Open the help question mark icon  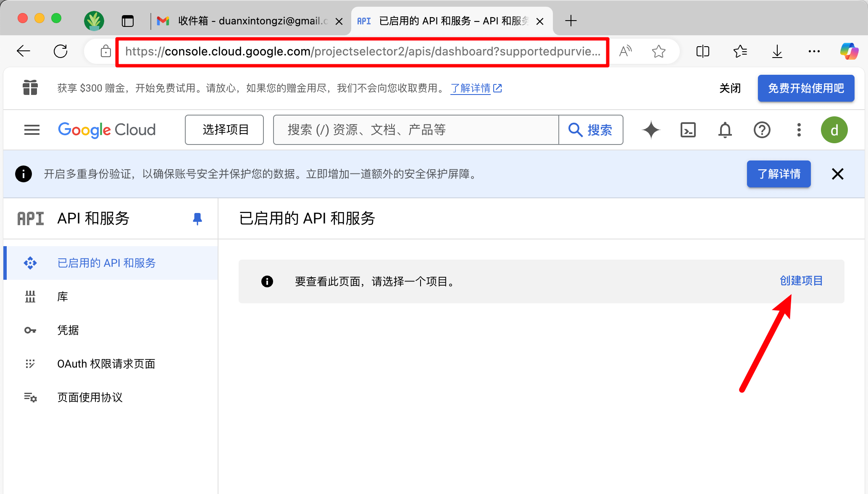[762, 130]
